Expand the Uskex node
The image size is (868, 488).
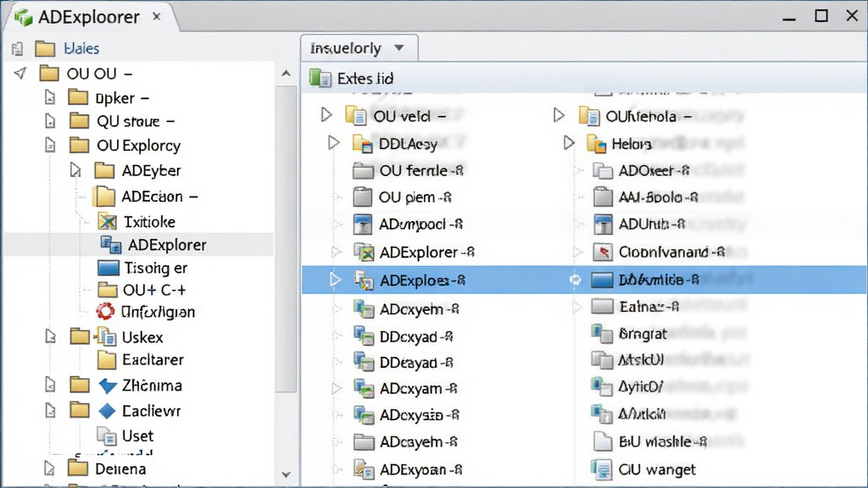(50, 336)
